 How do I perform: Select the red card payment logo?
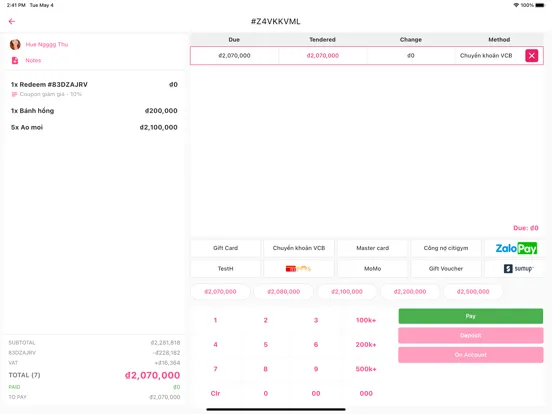(x=299, y=269)
